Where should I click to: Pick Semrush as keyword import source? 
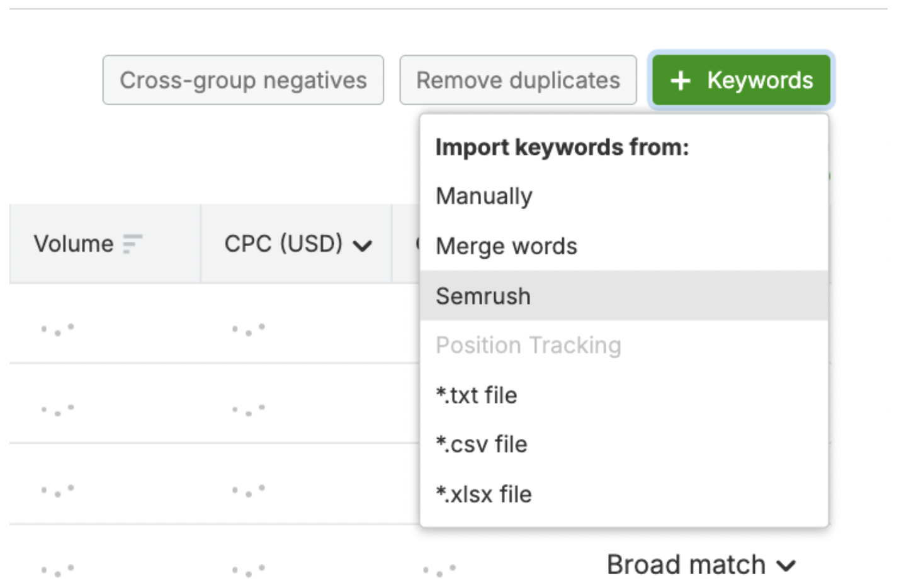coord(623,296)
